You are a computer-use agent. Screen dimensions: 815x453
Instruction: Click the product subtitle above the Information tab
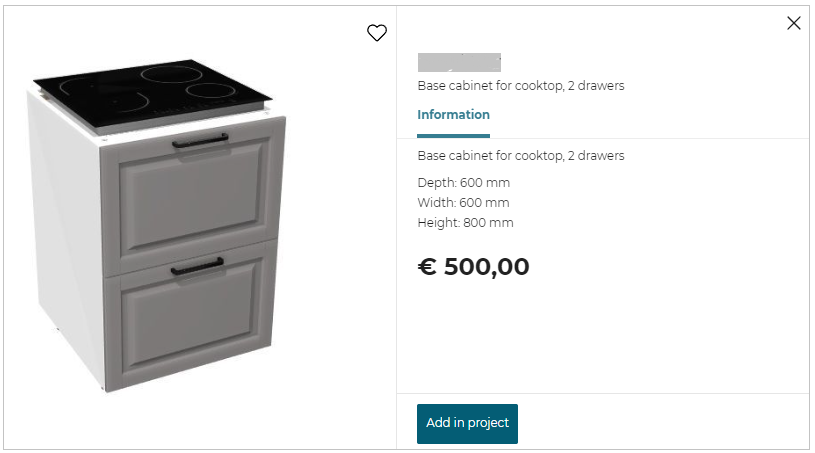point(520,86)
